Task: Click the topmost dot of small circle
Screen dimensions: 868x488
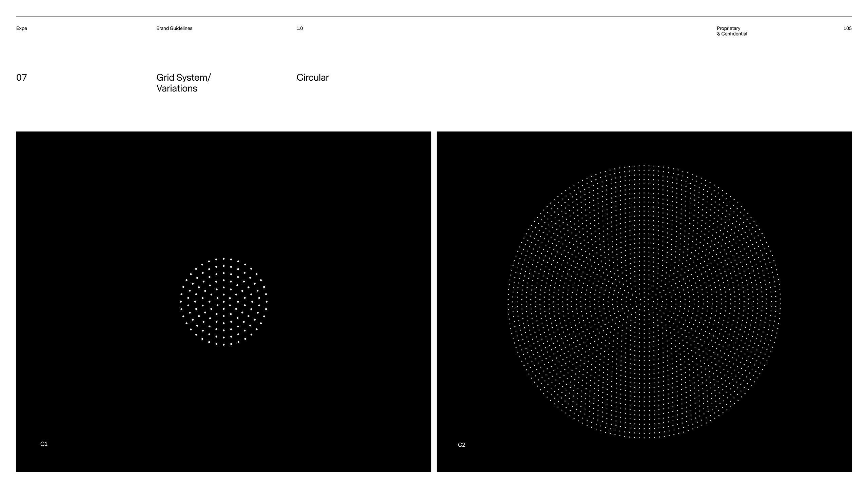Action: (x=223, y=259)
